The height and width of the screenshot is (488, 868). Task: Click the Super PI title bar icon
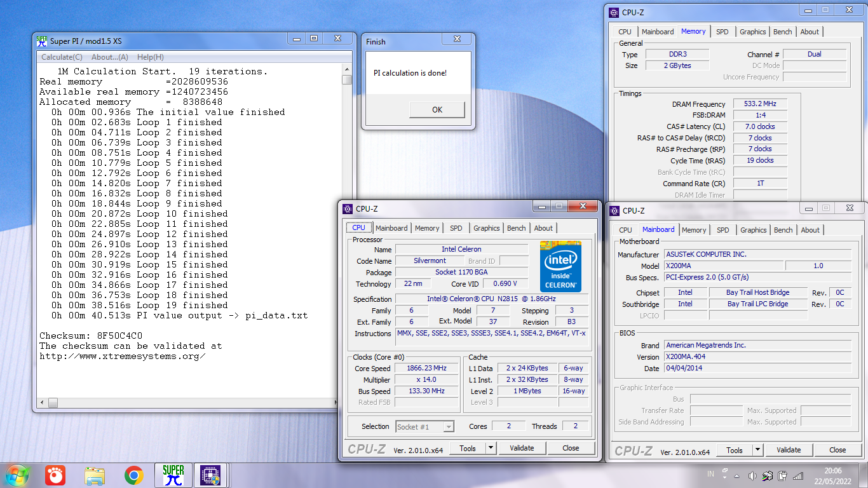click(41, 41)
